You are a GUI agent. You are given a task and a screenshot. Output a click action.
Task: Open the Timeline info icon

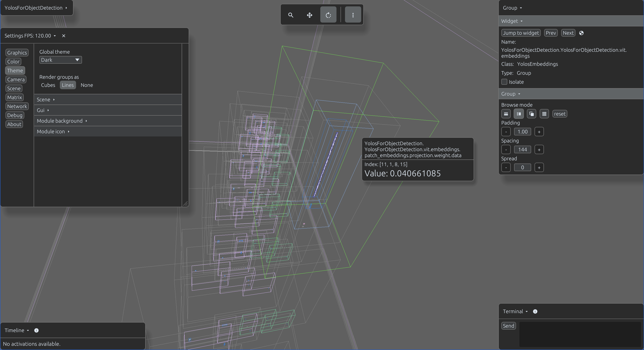coord(36,330)
